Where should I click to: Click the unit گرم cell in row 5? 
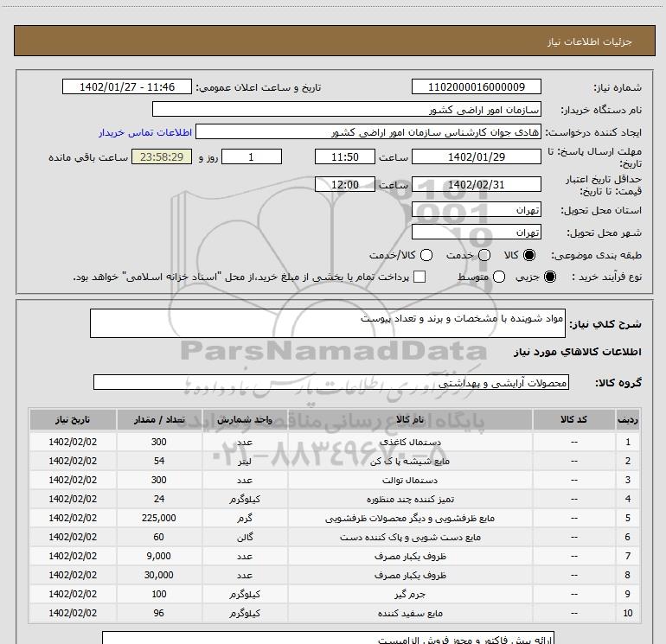[x=245, y=518]
